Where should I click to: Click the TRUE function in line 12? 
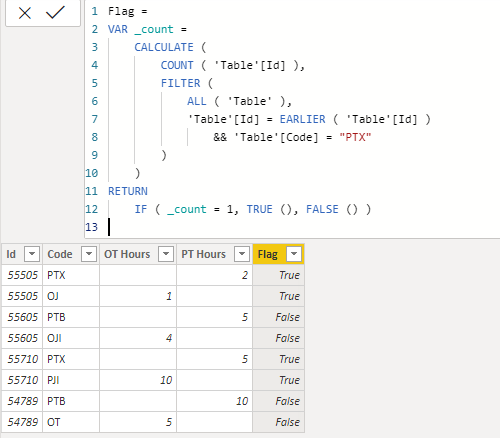[x=259, y=209]
